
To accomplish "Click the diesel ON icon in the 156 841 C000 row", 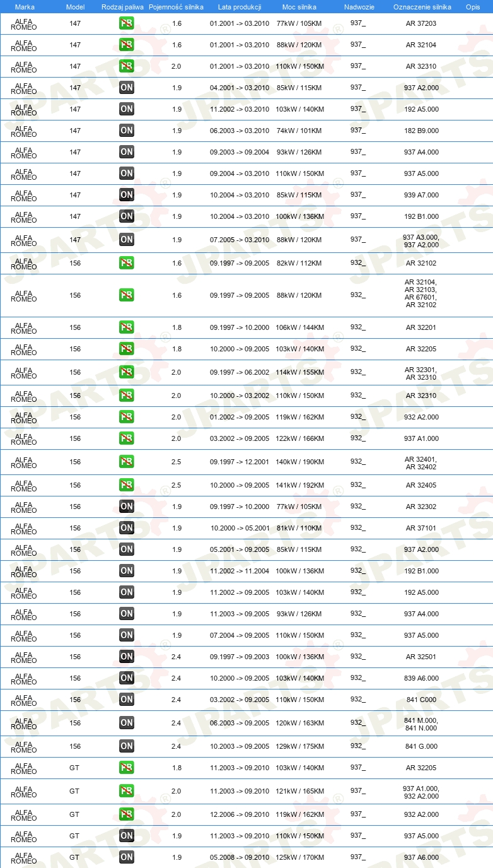I will 127,700.
